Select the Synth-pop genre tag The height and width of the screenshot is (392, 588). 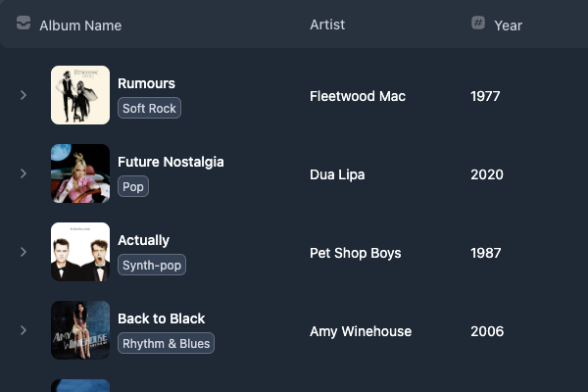tap(152, 266)
